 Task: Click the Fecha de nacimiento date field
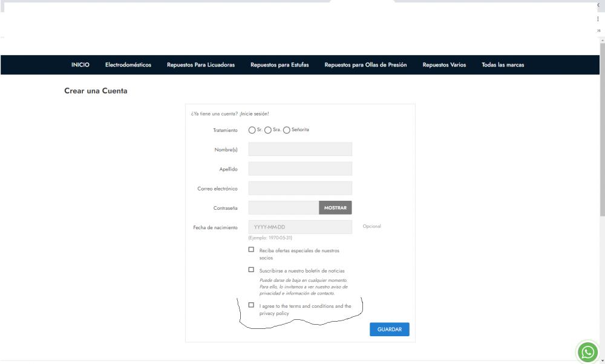(299, 227)
